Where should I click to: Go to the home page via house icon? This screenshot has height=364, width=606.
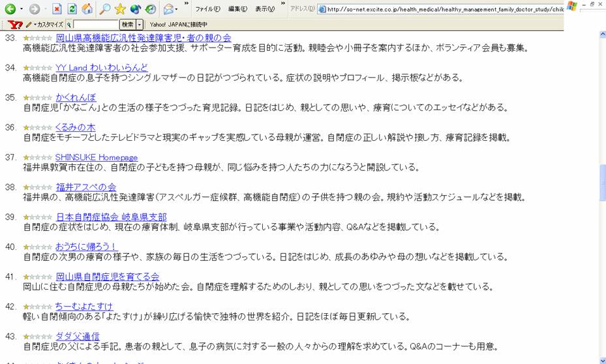[87, 8]
